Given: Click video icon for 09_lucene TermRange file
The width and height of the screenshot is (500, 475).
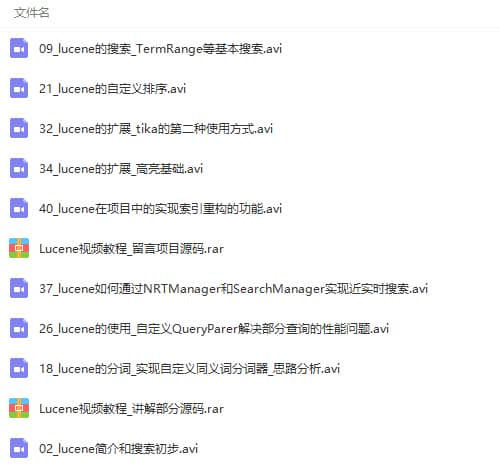Looking at the screenshot, I should tap(19, 48).
